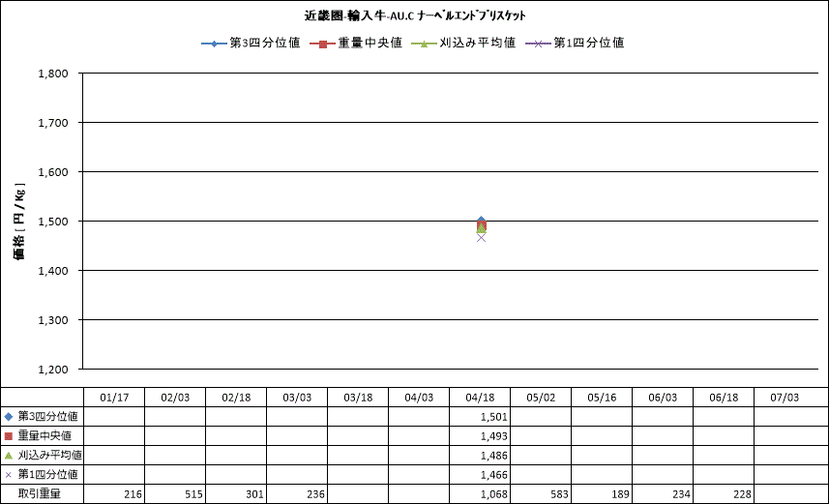Click the blue diamond icon in table row 第3四分位値
This screenshot has height=504, width=829.
[8, 417]
